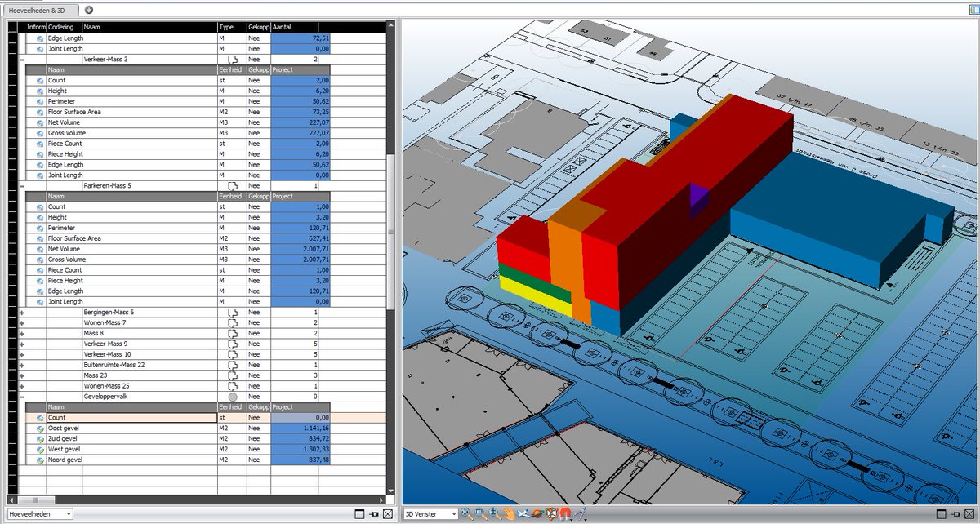This screenshot has height=524, width=980.
Task: Open the 3D Venster view dropdown
Action: (453, 514)
